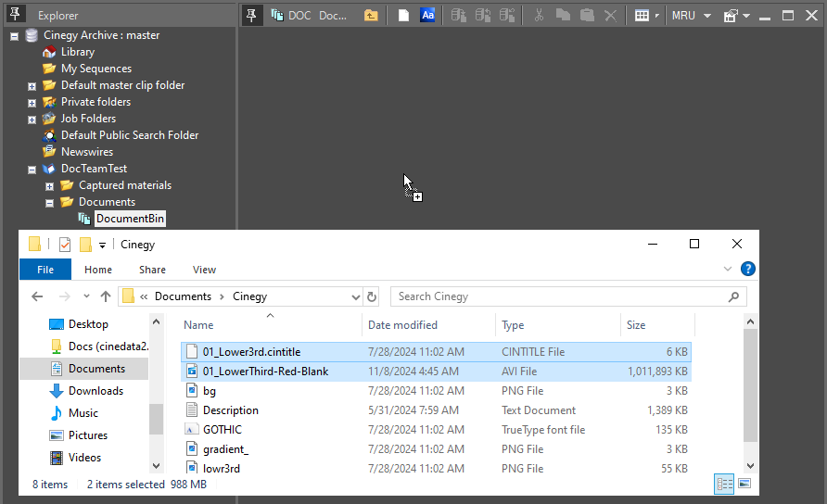Click the pin icon in the bin toolbar
Image resolution: width=827 pixels, height=504 pixels.
251,16
